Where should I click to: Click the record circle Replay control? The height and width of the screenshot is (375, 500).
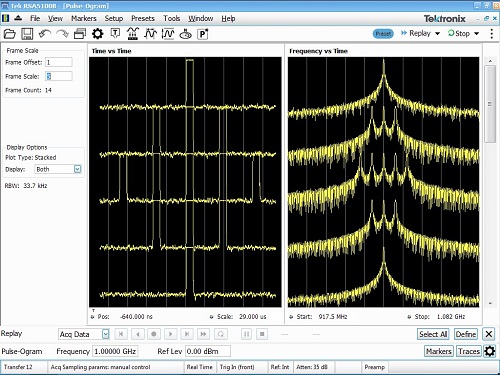tap(154, 334)
